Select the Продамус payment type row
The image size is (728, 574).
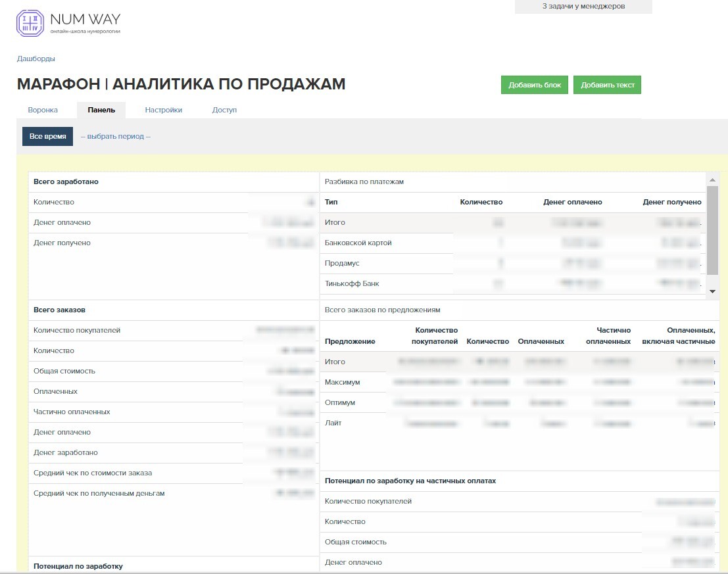pyautogui.click(x=342, y=264)
